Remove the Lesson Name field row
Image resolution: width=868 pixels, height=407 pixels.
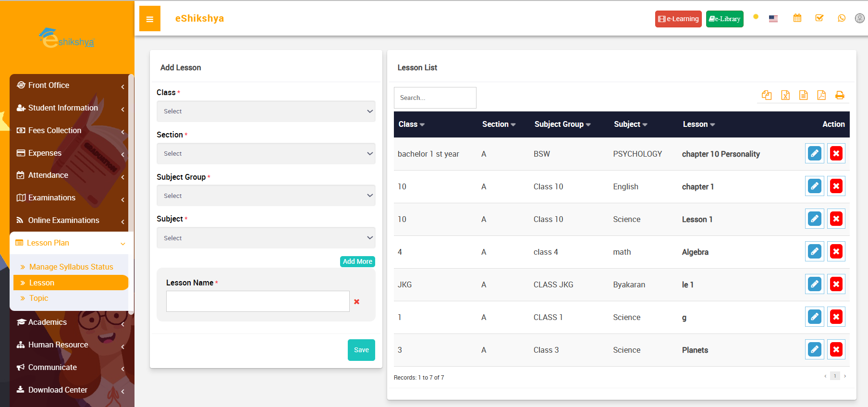pyautogui.click(x=356, y=302)
